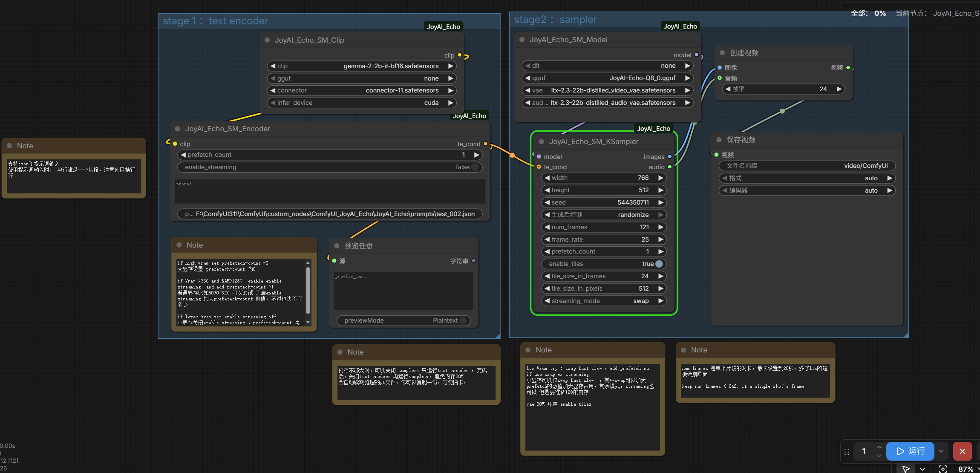Increase tile_size_in_frames with its right arrow
The image size is (980, 473).
click(660, 276)
